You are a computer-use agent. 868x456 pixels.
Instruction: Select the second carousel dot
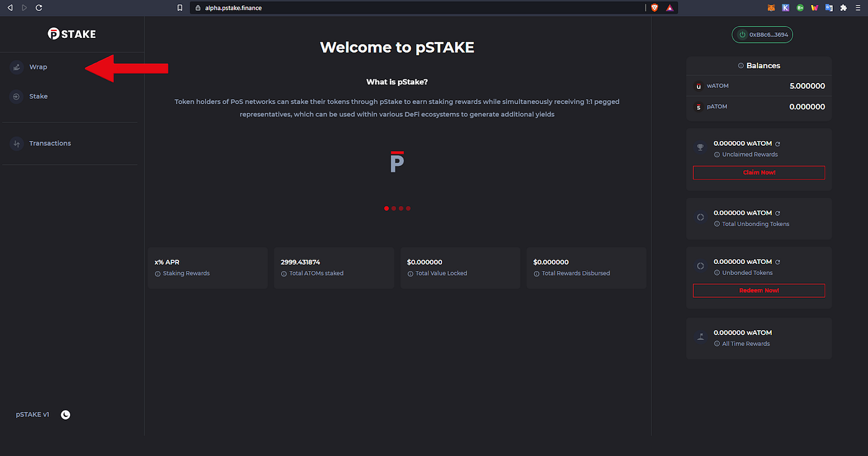[394, 208]
